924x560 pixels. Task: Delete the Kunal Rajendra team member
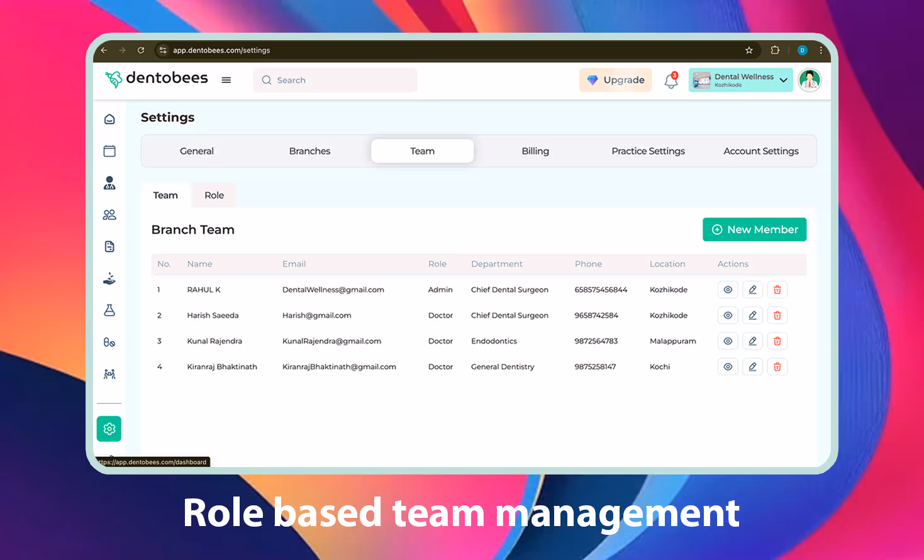click(x=777, y=341)
